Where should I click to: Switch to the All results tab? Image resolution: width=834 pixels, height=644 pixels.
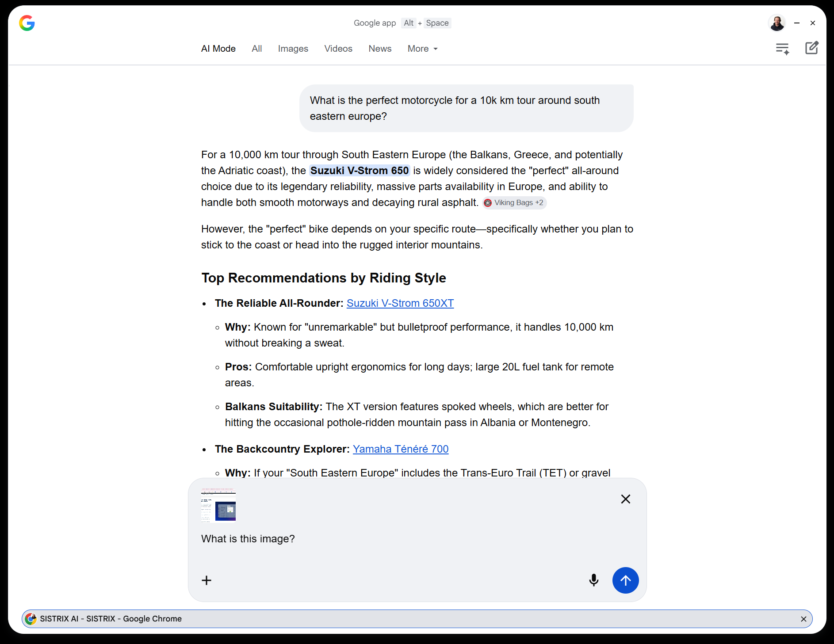coord(256,49)
